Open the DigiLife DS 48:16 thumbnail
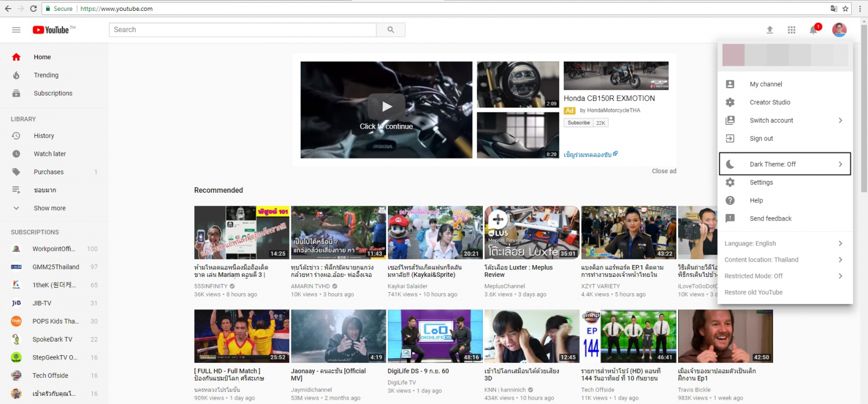868x404 pixels. [x=435, y=336]
